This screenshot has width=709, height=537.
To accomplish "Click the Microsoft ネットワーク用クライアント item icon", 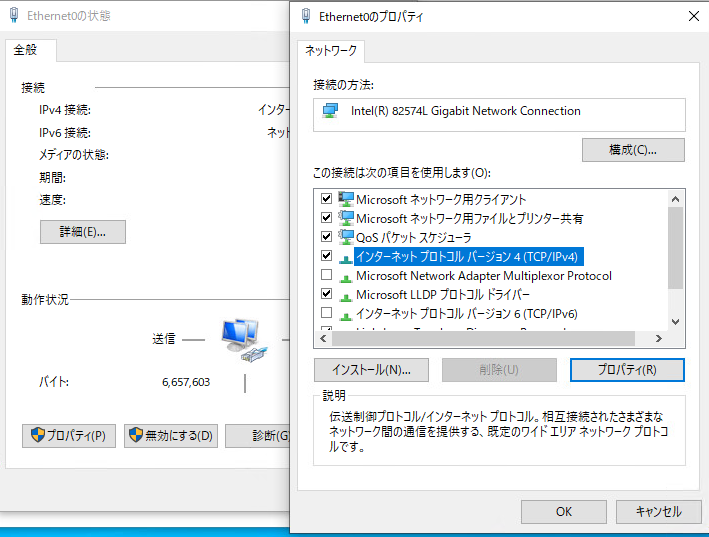I will click(x=346, y=199).
